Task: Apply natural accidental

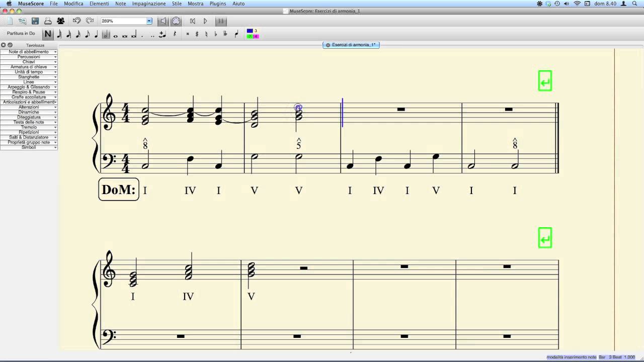Action: (206, 34)
